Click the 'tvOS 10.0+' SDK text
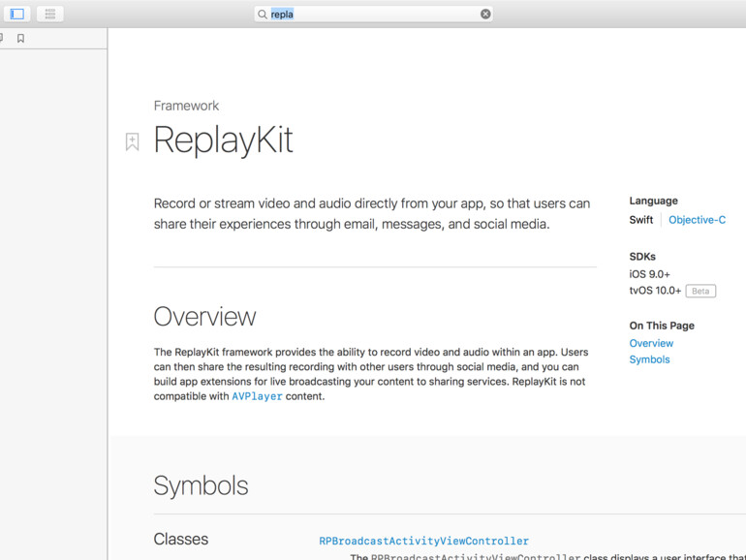The image size is (746, 560). [655, 291]
